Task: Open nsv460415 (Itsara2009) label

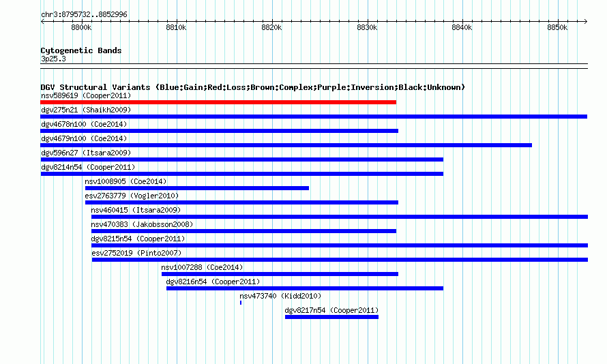Action: tap(136, 210)
